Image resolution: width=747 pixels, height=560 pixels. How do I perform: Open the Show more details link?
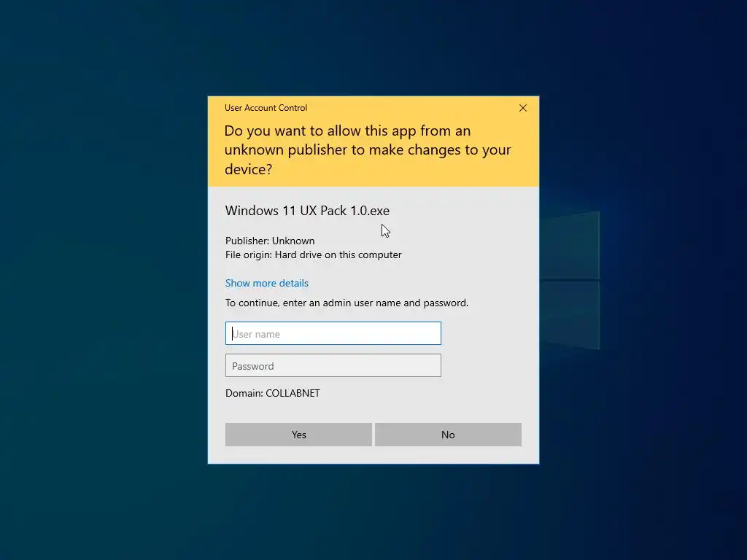point(267,283)
